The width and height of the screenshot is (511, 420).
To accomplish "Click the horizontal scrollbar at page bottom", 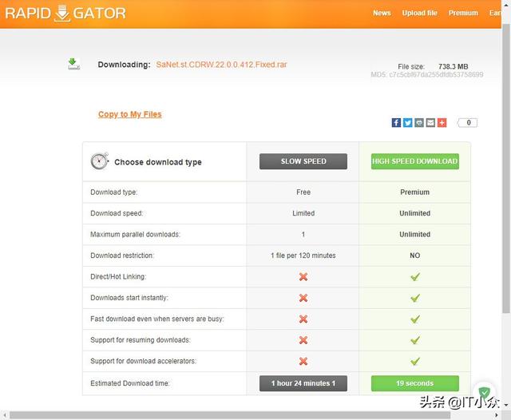I will pyautogui.click(x=240, y=415).
